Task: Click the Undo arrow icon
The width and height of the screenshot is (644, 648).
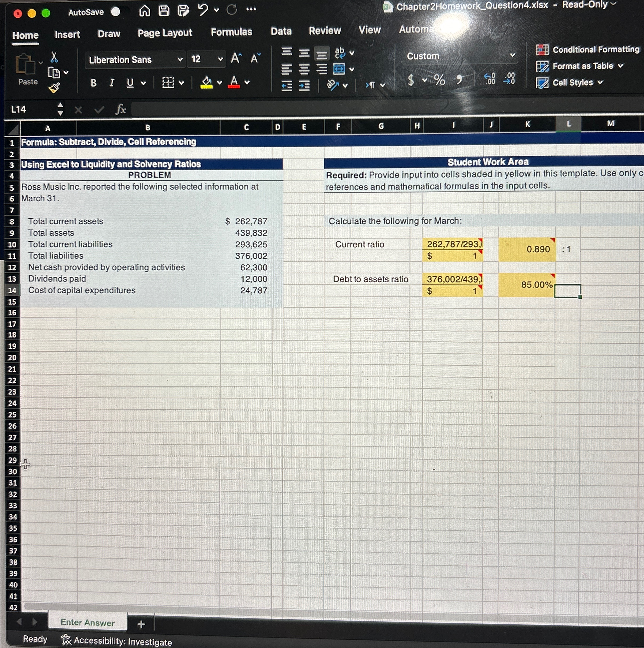Action: coord(203,10)
